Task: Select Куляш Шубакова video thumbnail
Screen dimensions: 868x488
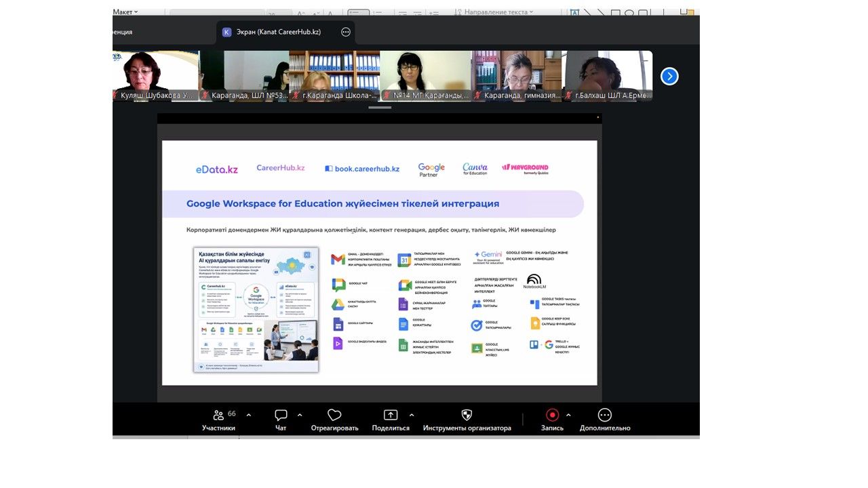Action: (155, 76)
